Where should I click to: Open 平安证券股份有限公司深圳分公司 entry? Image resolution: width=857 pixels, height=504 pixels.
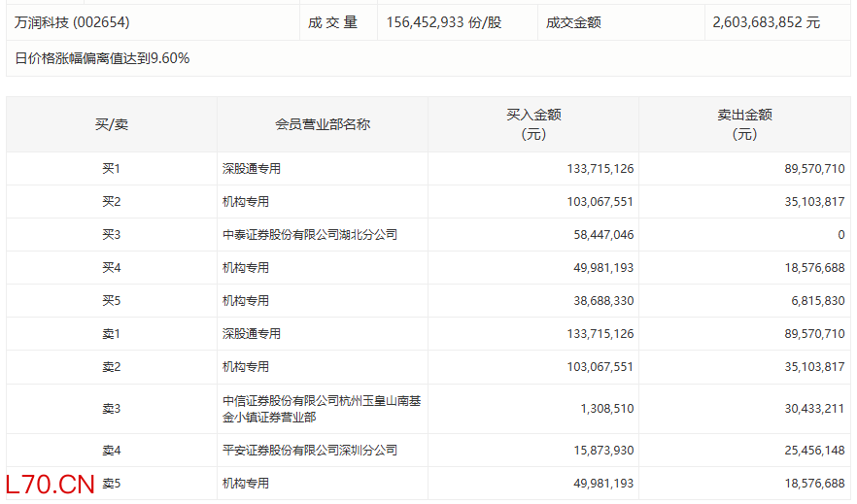[x=310, y=451]
